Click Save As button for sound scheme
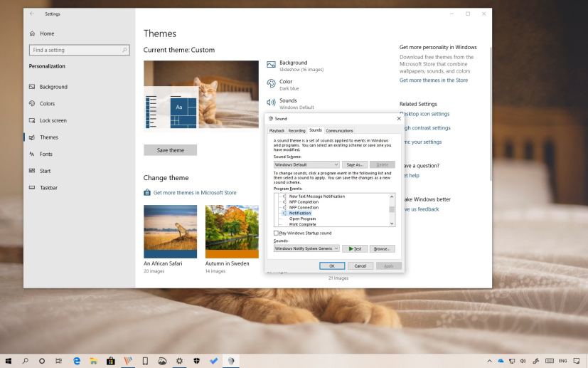Viewport: 588px width, 368px height. tap(354, 164)
